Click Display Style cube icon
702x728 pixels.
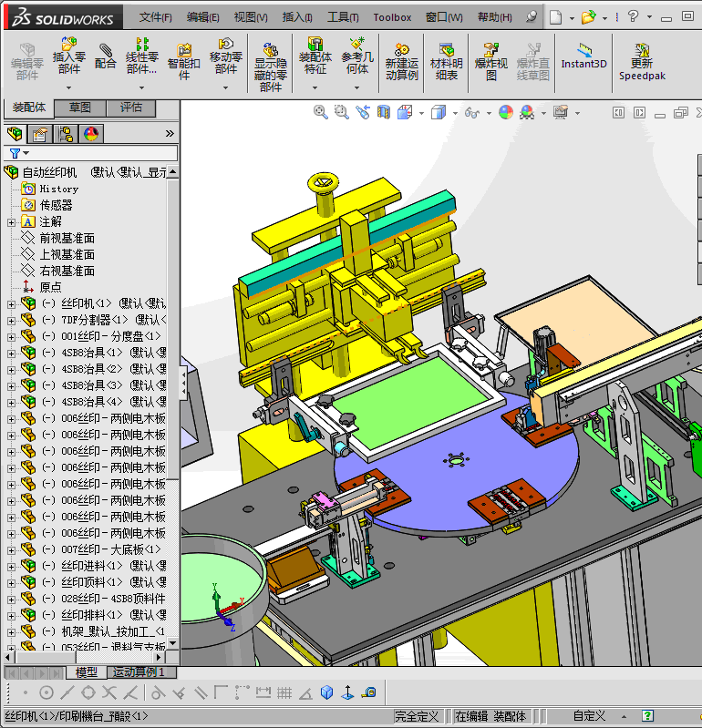click(x=439, y=112)
